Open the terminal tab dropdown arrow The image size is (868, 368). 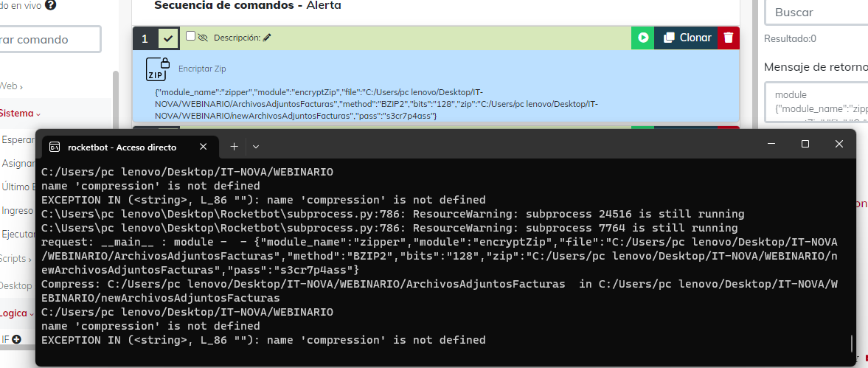pos(255,147)
